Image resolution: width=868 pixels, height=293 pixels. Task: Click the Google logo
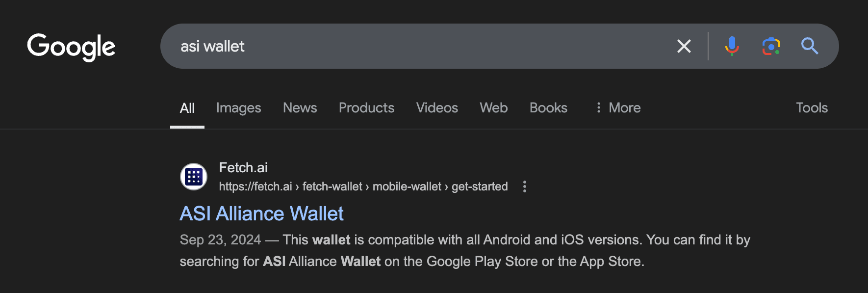[x=71, y=47]
